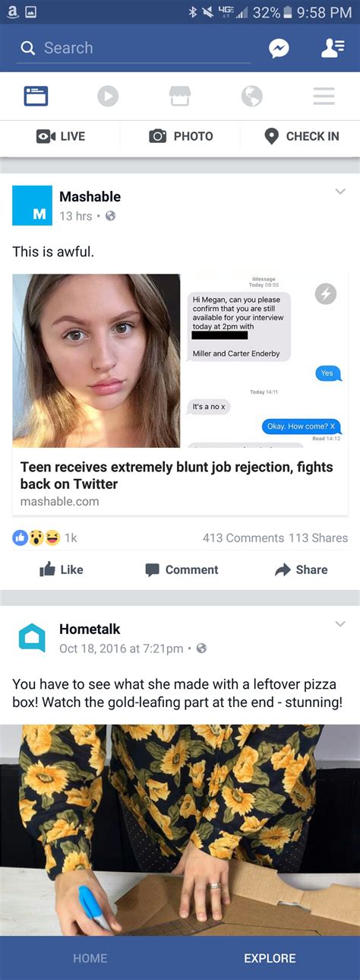Tap the Hometalk page logo

32,638
